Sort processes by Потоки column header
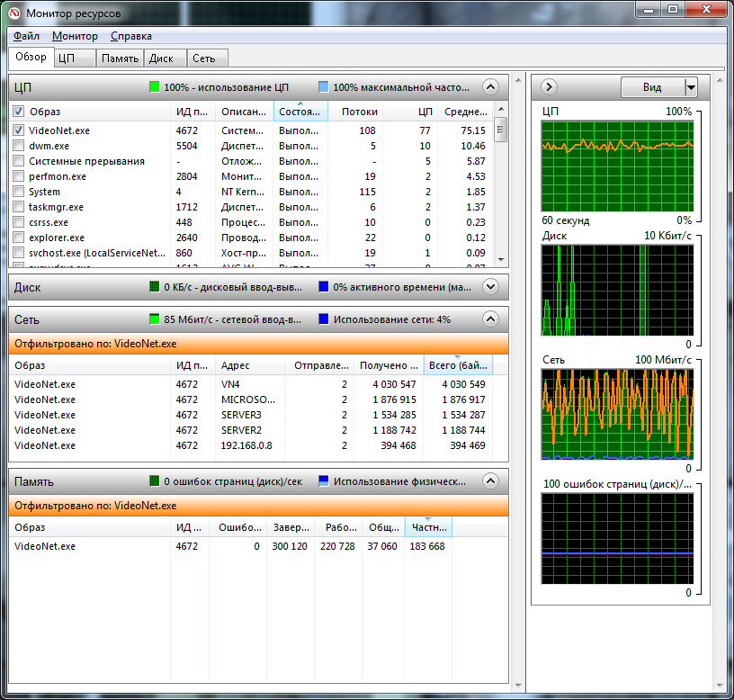The height and width of the screenshot is (700, 734). click(x=356, y=112)
